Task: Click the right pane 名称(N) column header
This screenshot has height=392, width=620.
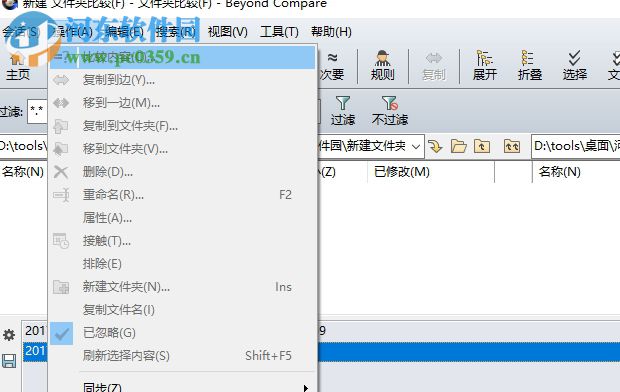Action: point(560,172)
